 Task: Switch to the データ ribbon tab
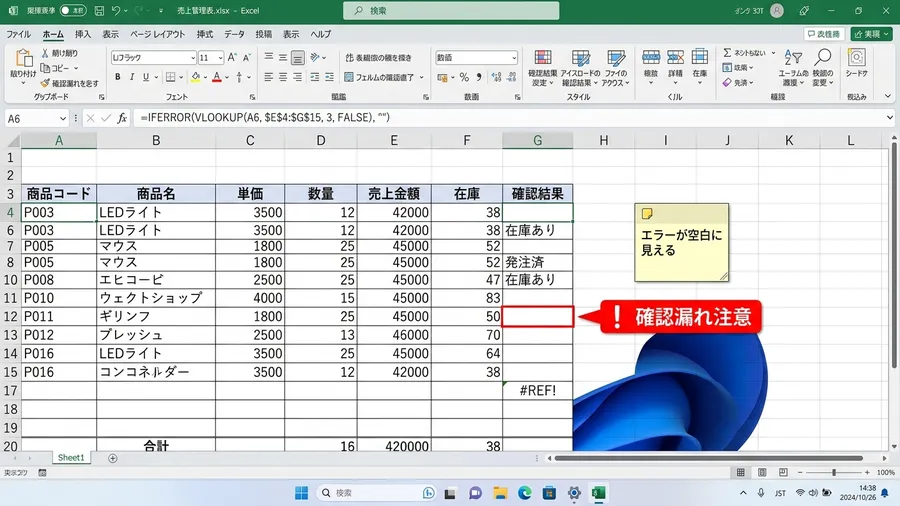[234, 34]
